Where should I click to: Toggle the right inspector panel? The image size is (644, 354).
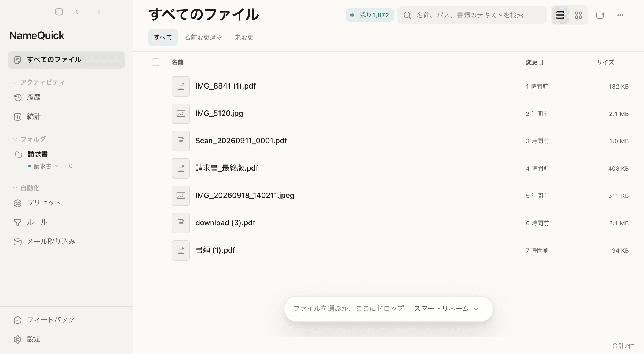(600, 15)
